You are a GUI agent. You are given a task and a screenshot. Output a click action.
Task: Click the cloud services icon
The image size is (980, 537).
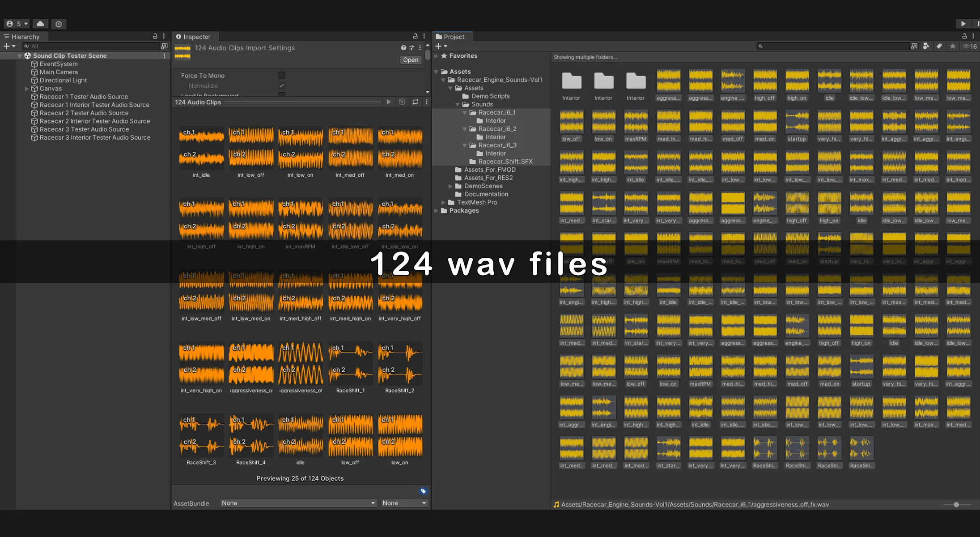pos(40,24)
